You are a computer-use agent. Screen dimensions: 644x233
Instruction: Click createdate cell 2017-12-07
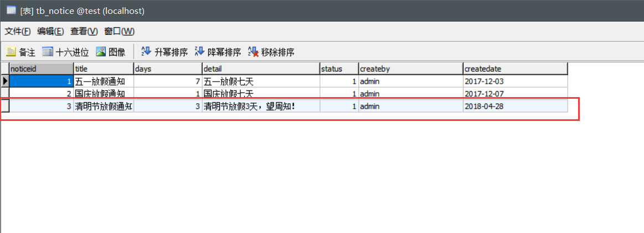515,93
